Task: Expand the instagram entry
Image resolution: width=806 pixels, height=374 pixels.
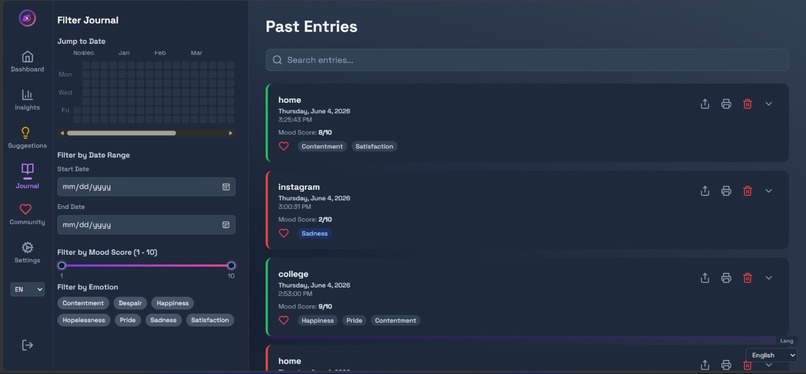Action: [768, 191]
